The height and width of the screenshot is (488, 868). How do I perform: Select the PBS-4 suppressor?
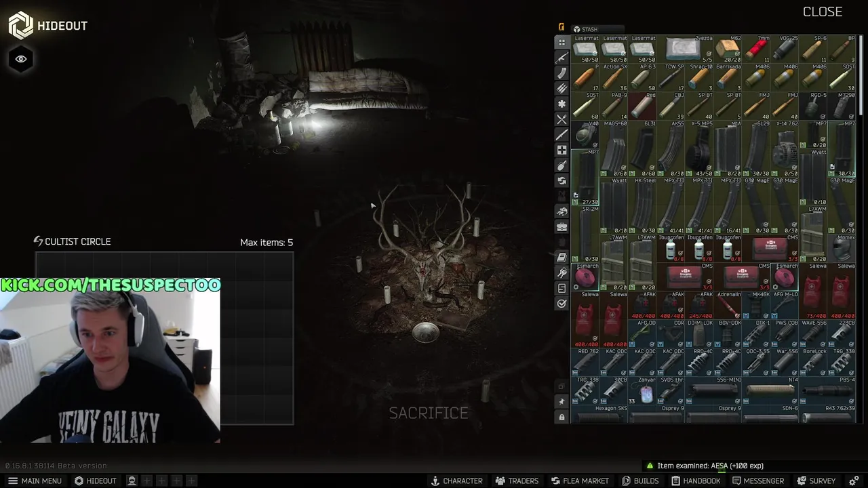coord(828,390)
